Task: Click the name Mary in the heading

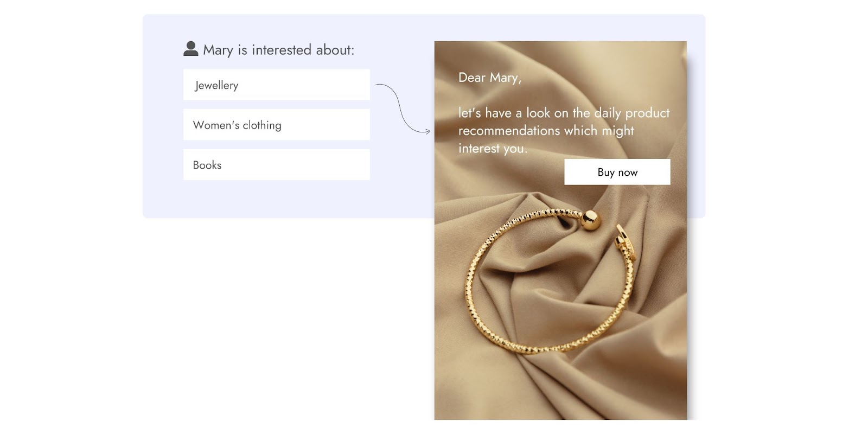Action: pyautogui.click(x=218, y=50)
